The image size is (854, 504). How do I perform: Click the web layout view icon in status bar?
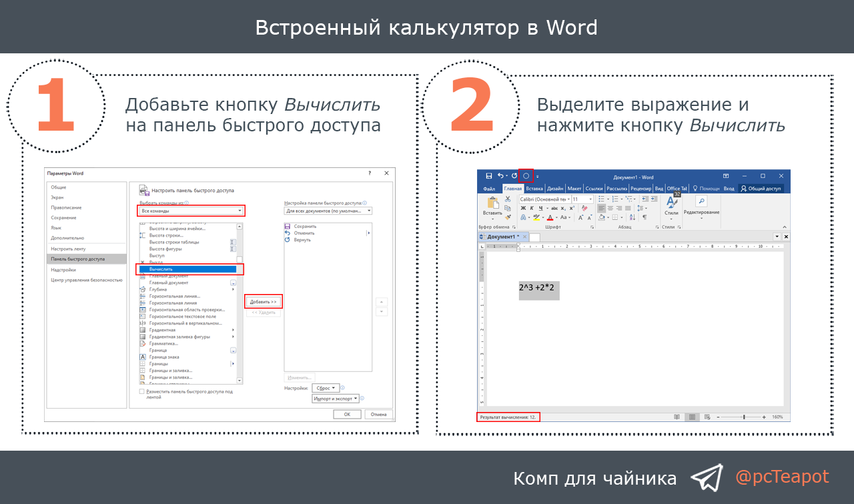pos(707,417)
